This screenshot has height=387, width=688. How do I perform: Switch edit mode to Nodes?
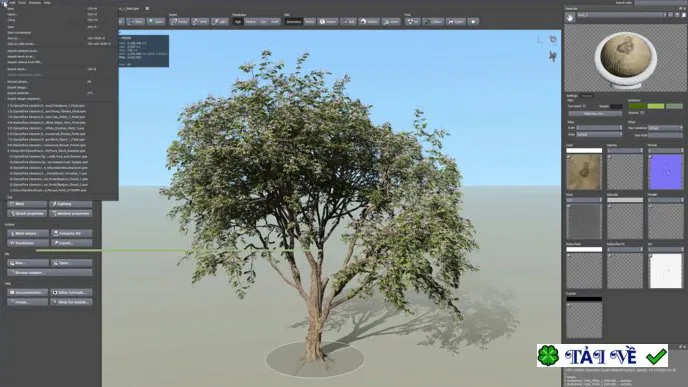[x=309, y=21]
